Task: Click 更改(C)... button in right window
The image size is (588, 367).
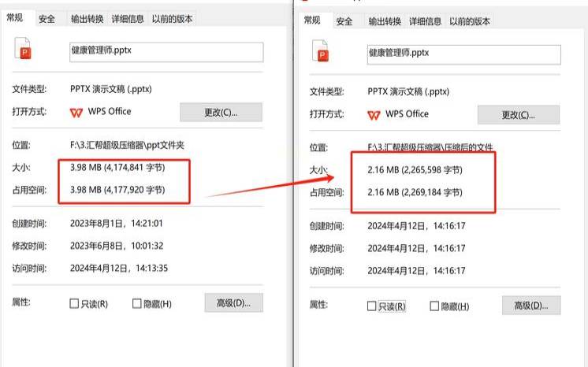Action: 519,115
